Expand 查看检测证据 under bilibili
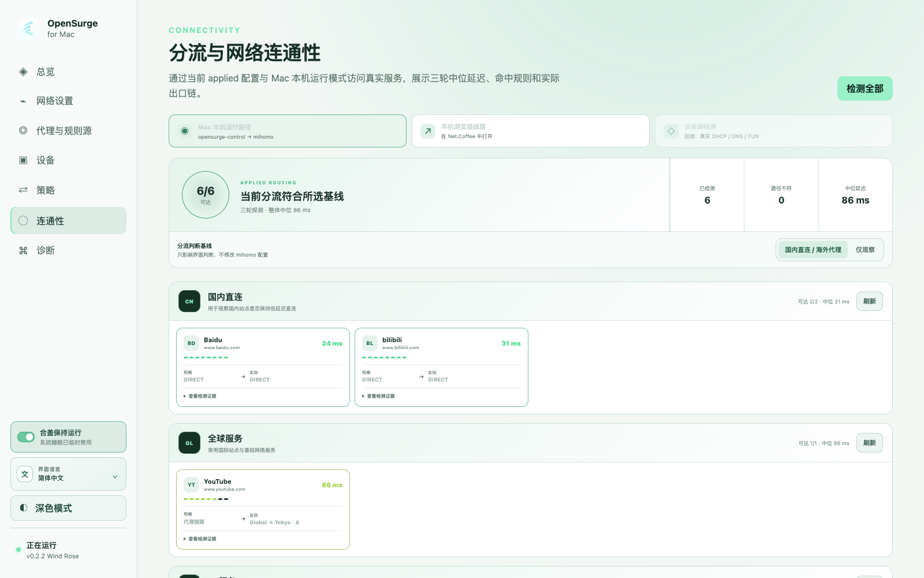 [379, 396]
